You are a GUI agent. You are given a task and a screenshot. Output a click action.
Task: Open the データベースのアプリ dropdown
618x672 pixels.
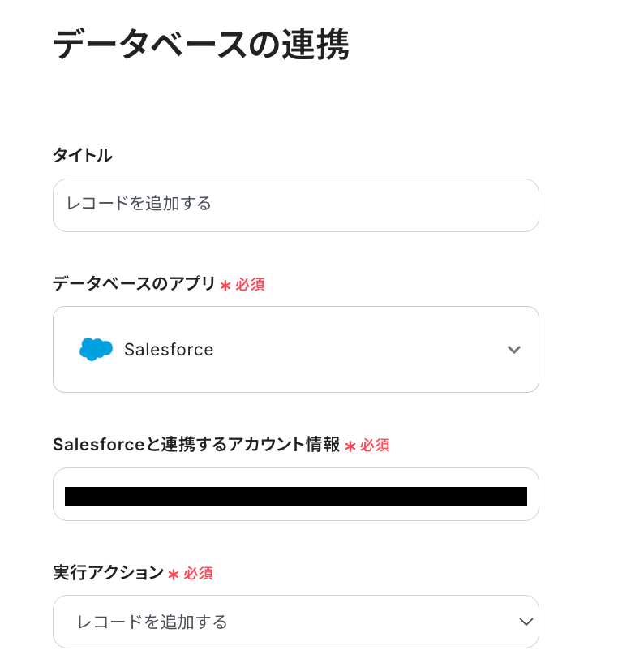coord(295,350)
